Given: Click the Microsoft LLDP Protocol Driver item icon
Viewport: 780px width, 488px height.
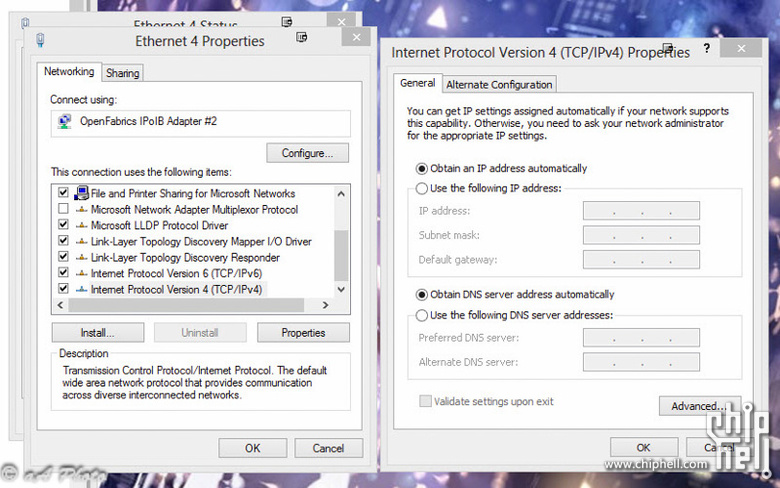Looking at the screenshot, I should pos(82,226).
